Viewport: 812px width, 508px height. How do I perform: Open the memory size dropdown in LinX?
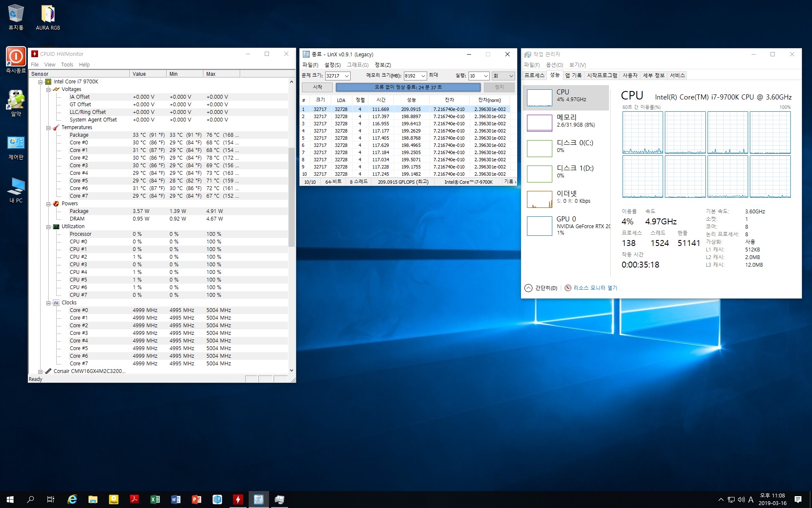pyautogui.click(x=423, y=76)
